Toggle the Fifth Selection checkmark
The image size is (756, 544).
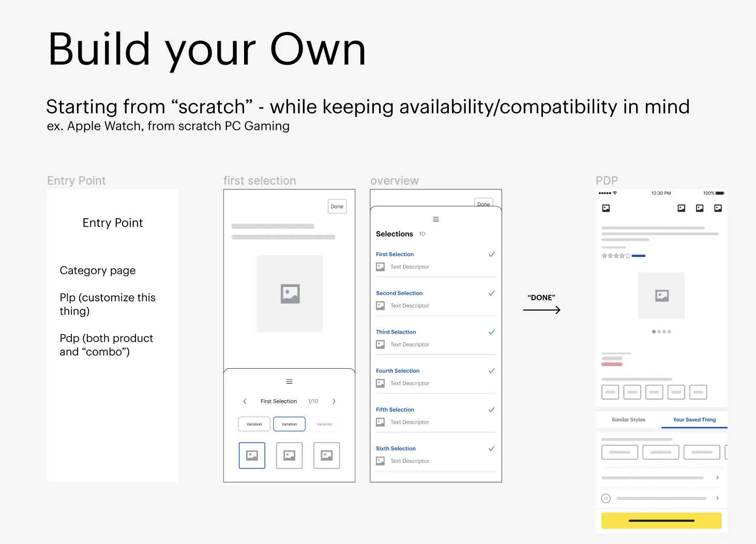pyautogui.click(x=492, y=410)
